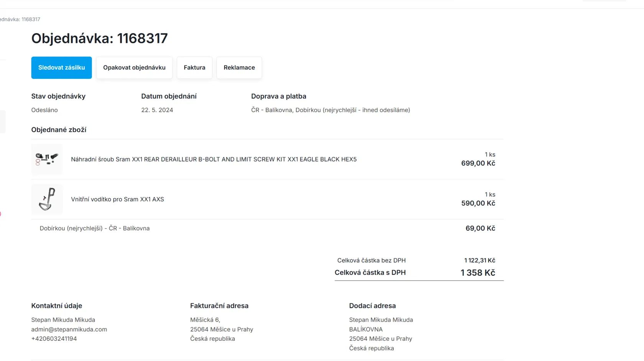Click the 699,00 Kč item price
Viewport: 644px width, 361px height.
(478, 163)
